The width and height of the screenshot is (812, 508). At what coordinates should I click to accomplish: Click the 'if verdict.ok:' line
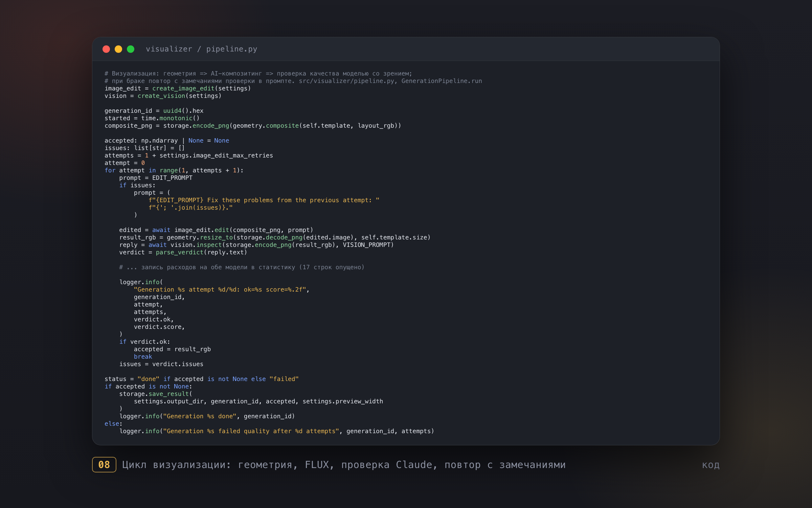pyautogui.click(x=144, y=342)
